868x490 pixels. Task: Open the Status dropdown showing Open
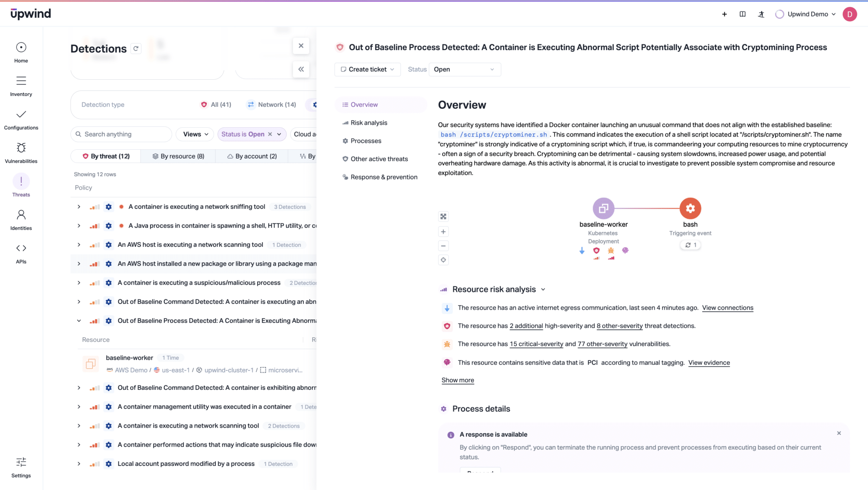[x=465, y=69]
